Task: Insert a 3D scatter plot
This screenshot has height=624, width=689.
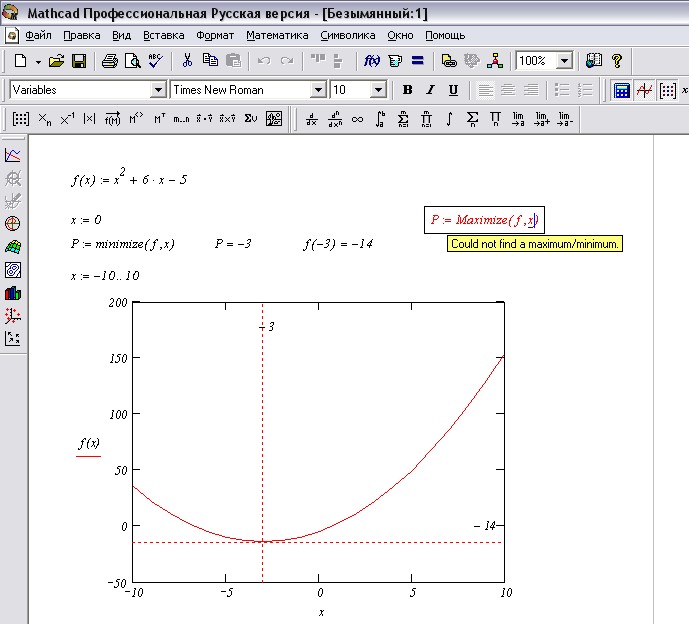Action: [x=13, y=316]
